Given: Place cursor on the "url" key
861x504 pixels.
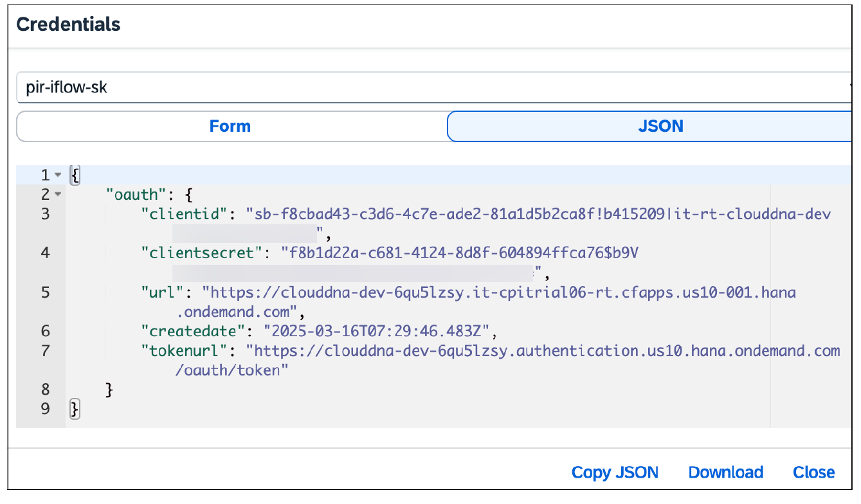Looking at the screenshot, I should [163, 292].
